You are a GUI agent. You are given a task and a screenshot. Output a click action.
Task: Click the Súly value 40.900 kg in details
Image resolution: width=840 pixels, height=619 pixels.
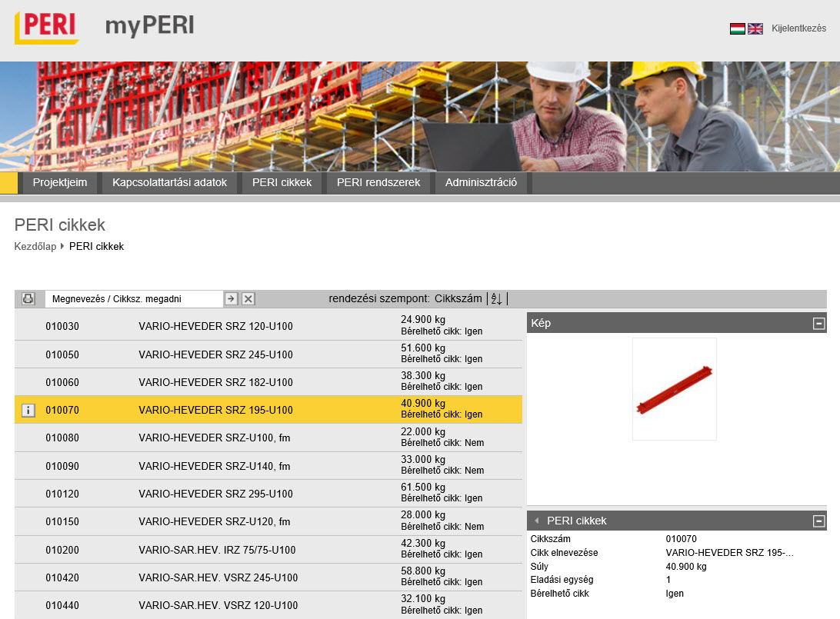686,567
